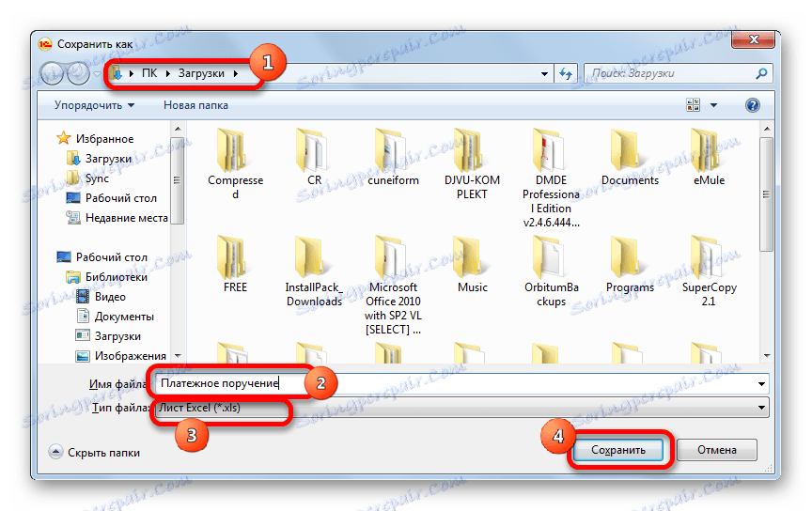The width and height of the screenshot is (812, 511).
Task: Click the refresh button beside address bar
Action: (566, 74)
